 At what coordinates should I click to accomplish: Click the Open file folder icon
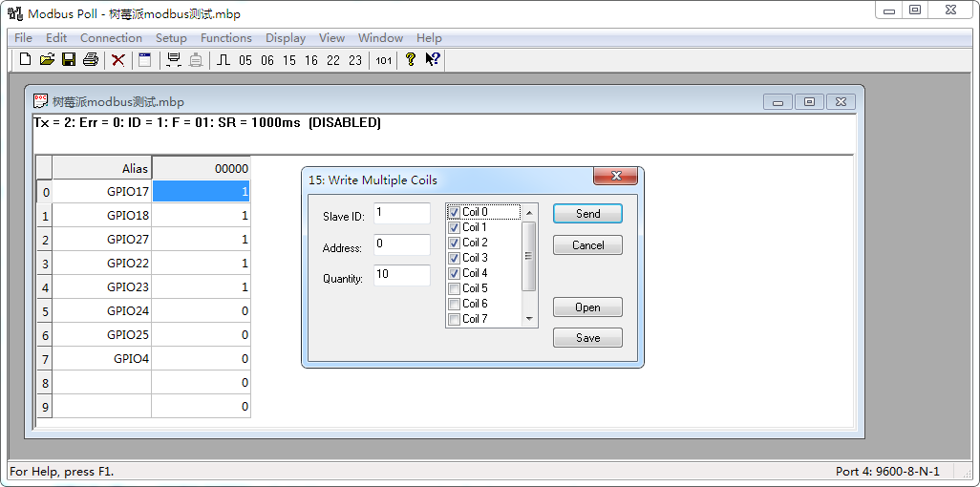point(47,60)
